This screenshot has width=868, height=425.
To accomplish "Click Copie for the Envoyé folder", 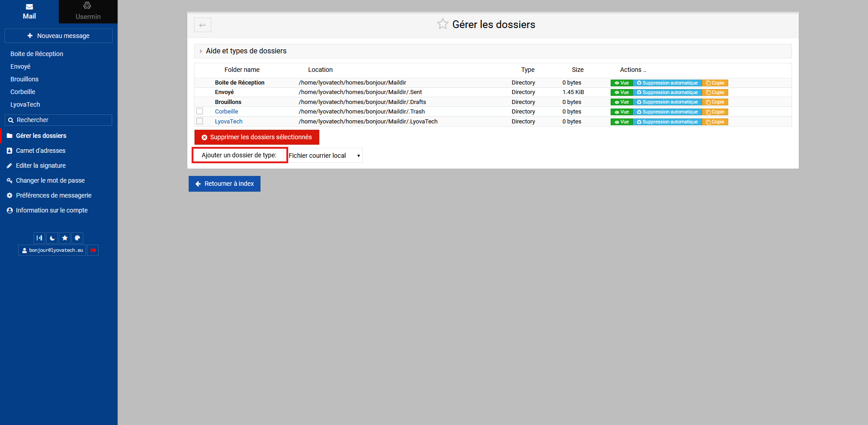I will point(715,92).
